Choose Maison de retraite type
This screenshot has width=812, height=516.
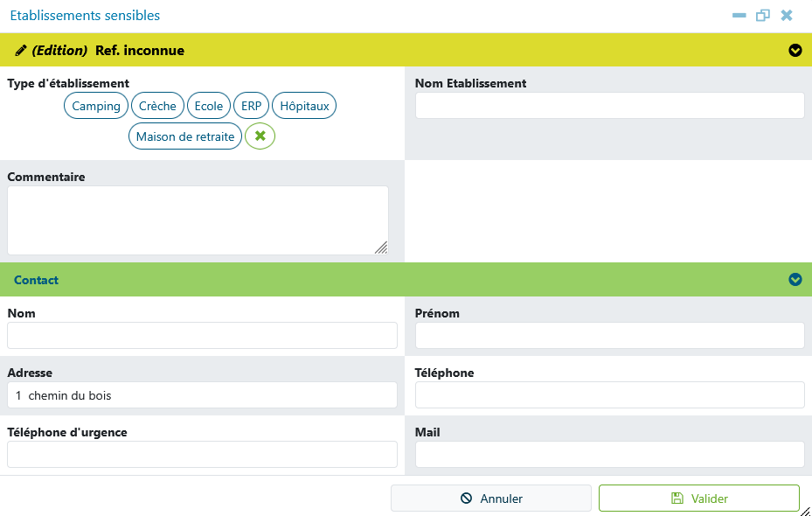(x=185, y=136)
